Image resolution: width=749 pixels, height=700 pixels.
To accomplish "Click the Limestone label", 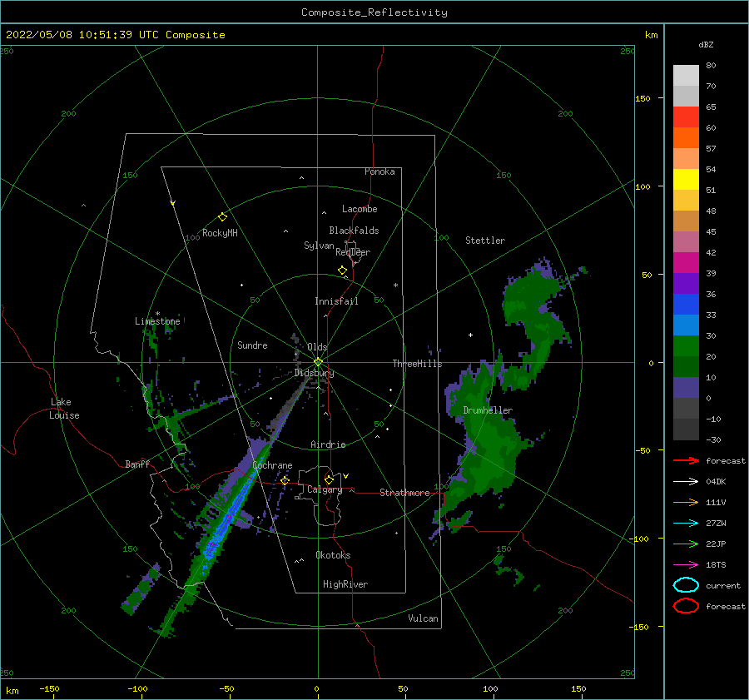I will click(157, 321).
